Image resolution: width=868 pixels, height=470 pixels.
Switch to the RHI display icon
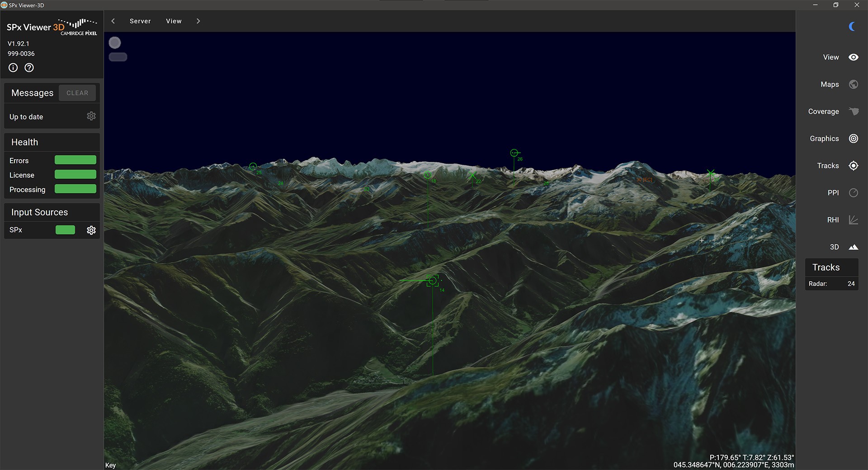pos(853,220)
